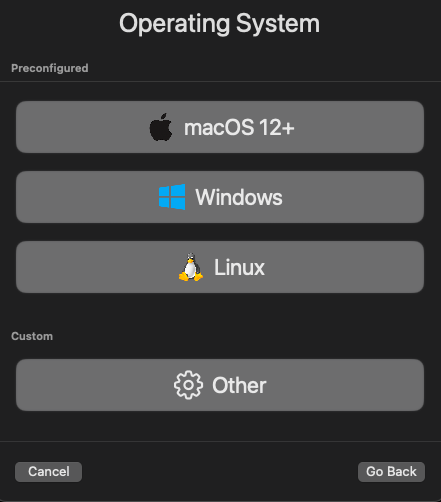The width and height of the screenshot is (441, 502).
Task: Click the "macOS 12+" text label
Action: pyautogui.click(x=239, y=128)
